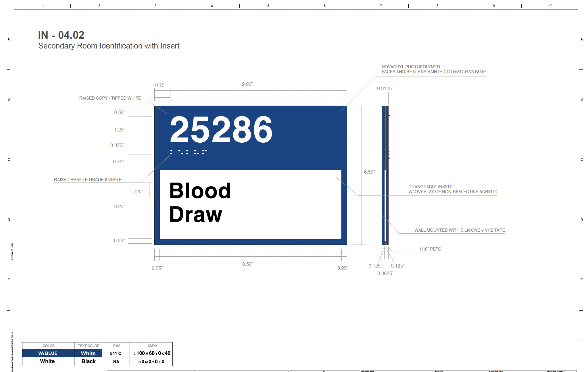The image size is (588, 372).
Task: Click the 8.50" bottom width dimension
Action: pyautogui.click(x=247, y=264)
